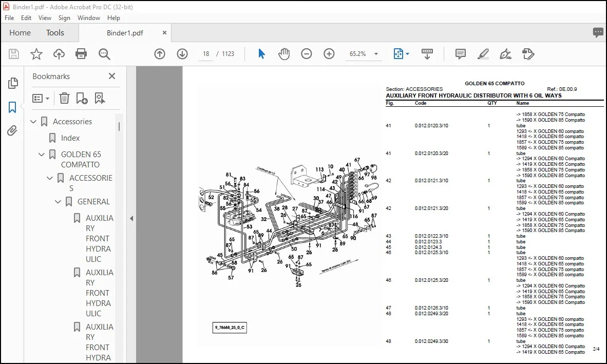Open the View menu

(x=45, y=18)
